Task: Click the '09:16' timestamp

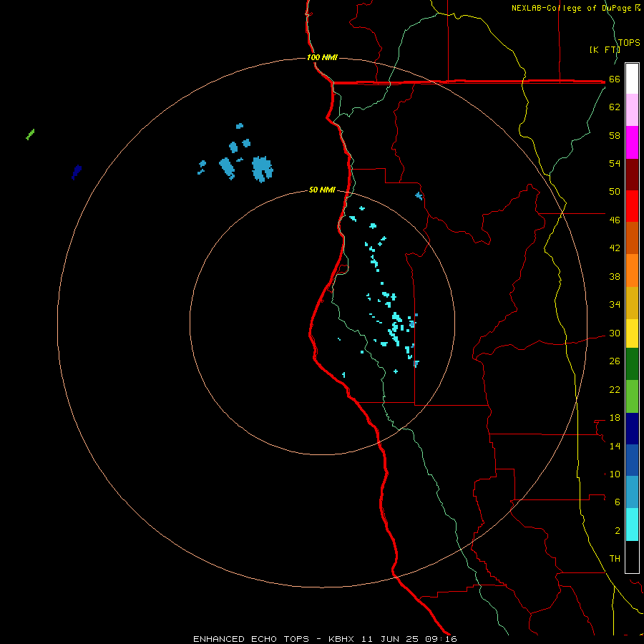Action: (441, 639)
